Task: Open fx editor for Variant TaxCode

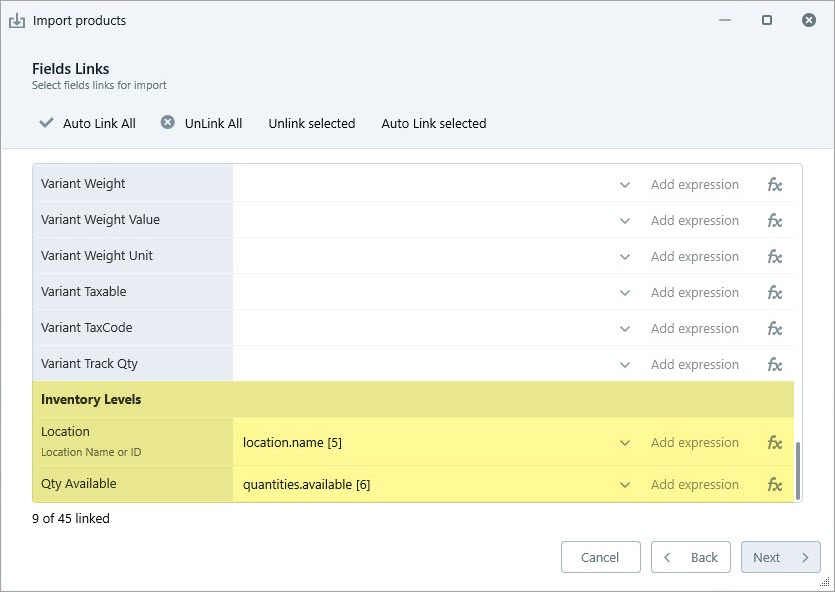Action: click(x=774, y=328)
